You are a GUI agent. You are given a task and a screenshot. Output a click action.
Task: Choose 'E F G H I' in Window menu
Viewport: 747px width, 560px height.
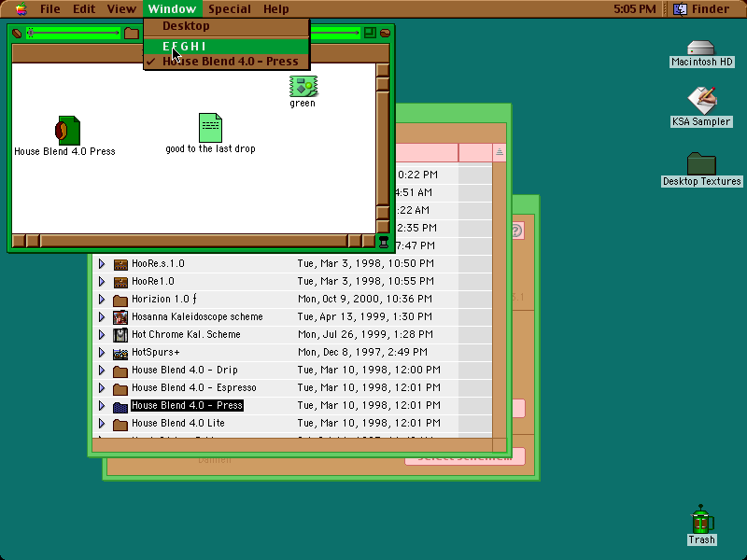pos(226,46)
